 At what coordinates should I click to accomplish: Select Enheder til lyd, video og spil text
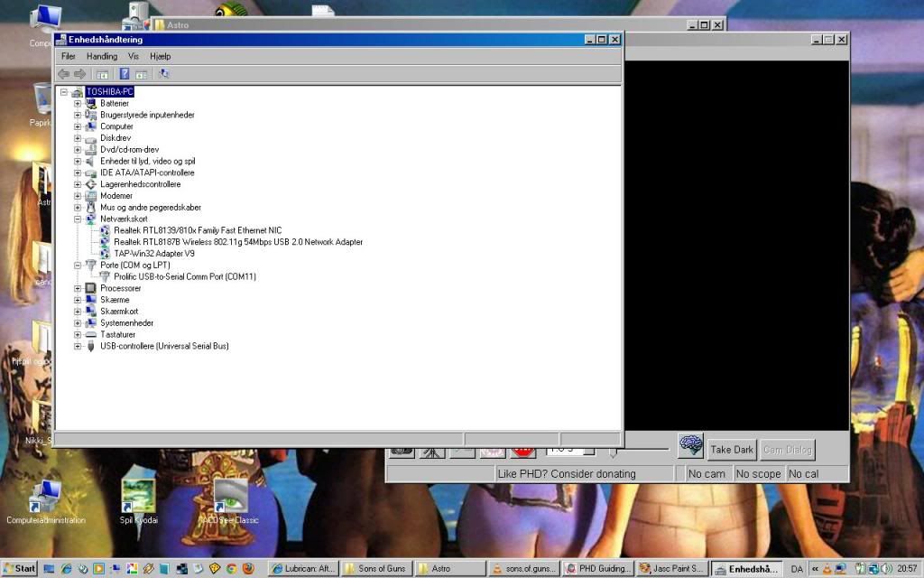pyautogui.click(x=147, y=161)
